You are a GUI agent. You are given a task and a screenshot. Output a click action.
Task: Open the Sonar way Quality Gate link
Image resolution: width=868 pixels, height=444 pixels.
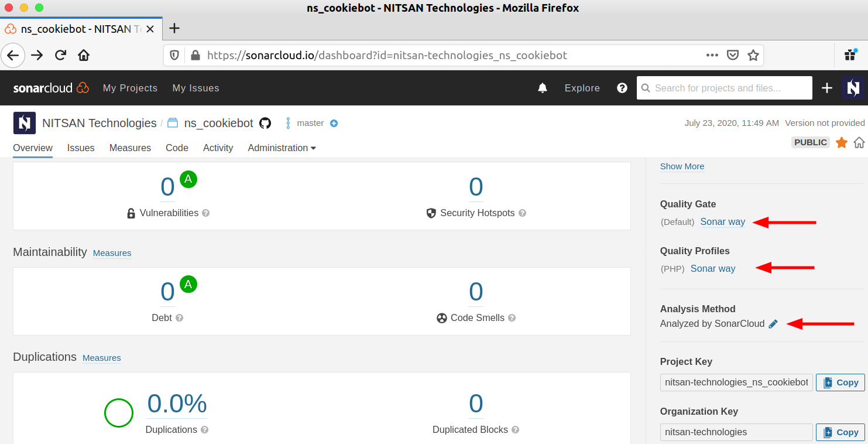(722, 221)
